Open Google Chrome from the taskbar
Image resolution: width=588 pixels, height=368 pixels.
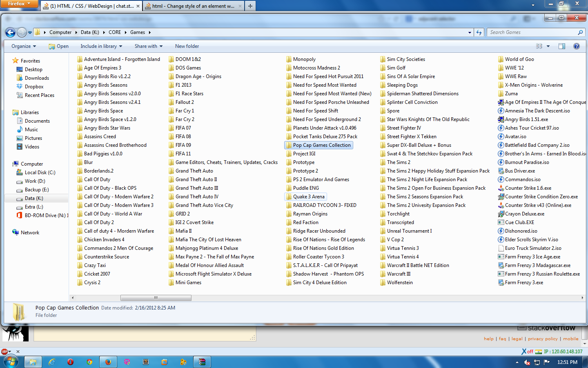click(x=89, y=362)
